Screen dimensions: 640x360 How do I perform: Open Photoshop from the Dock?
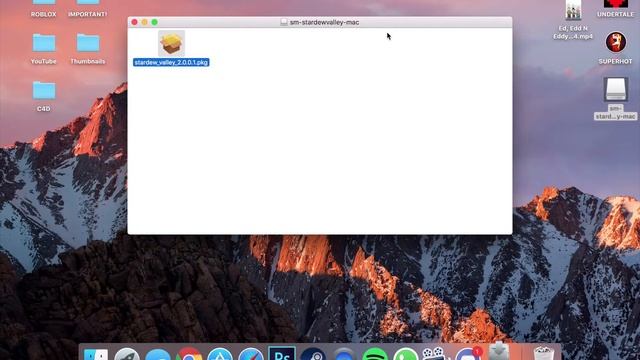click(x=282, y=353)
